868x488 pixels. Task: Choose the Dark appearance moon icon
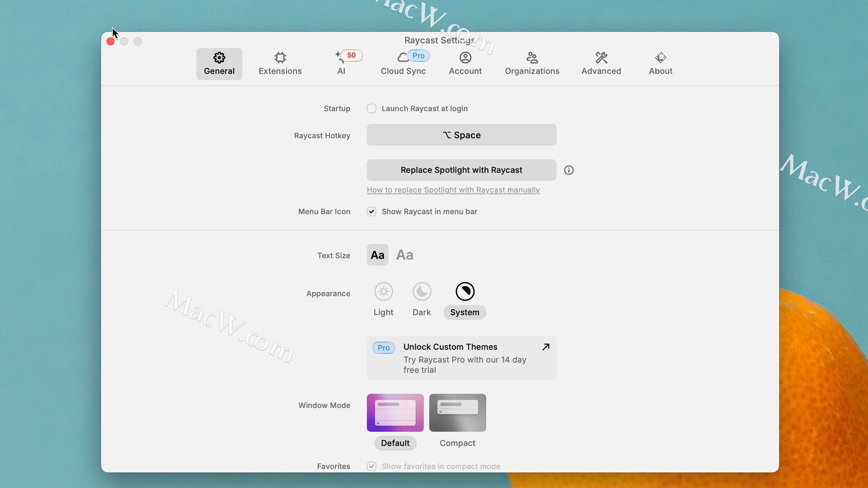coord(422,291)
